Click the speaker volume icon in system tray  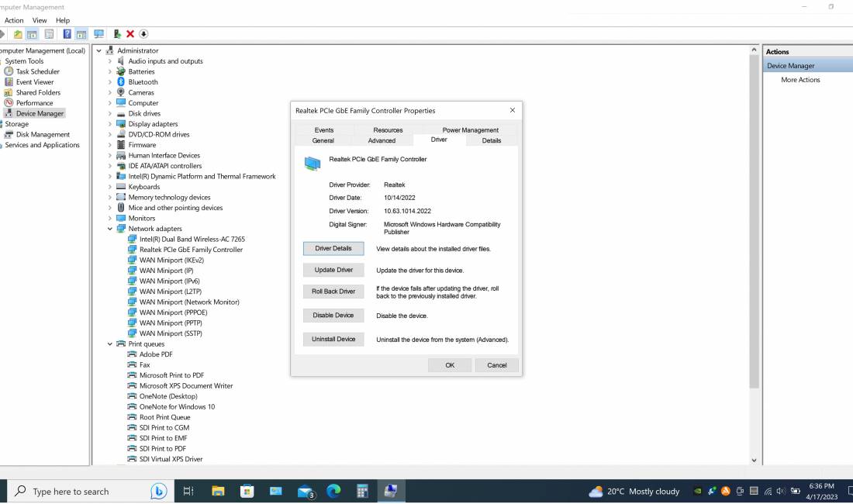pyautogui.click(x=781, y=492)
